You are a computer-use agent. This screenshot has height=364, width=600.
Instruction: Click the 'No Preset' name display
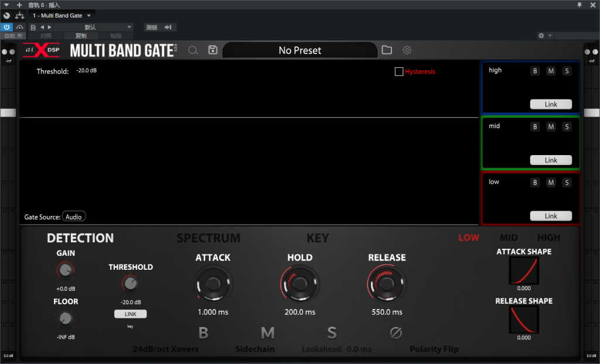tap(299, 50)
